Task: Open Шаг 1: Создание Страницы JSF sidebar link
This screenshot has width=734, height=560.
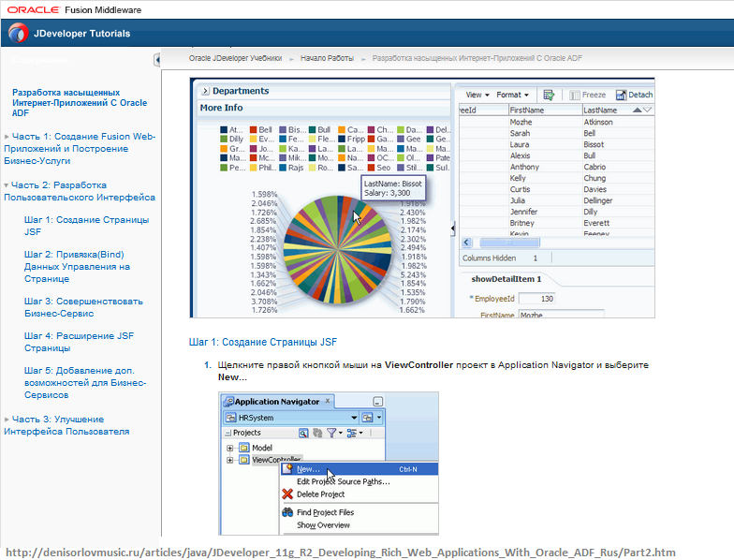Action: pyautogui.click(x=86, y=226)
